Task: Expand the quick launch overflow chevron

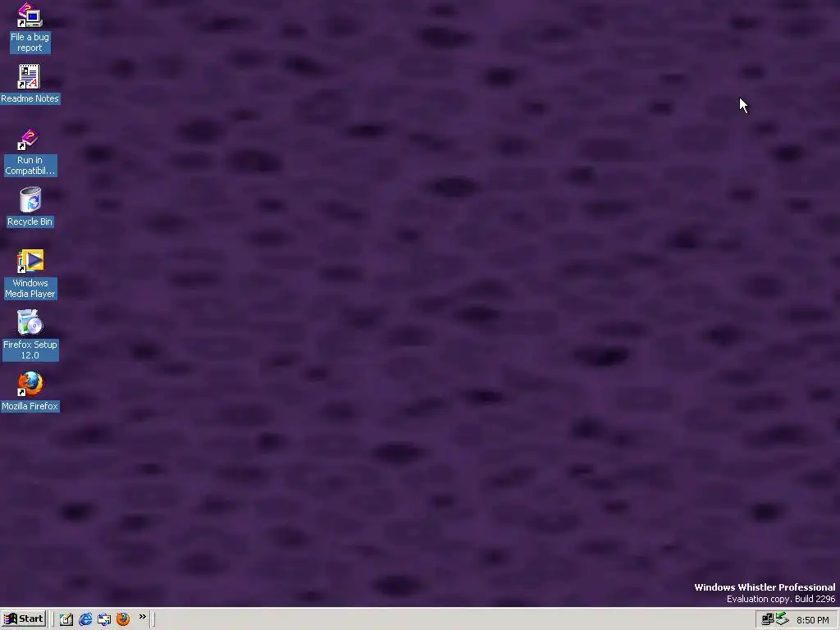Action: pos(143,617)
